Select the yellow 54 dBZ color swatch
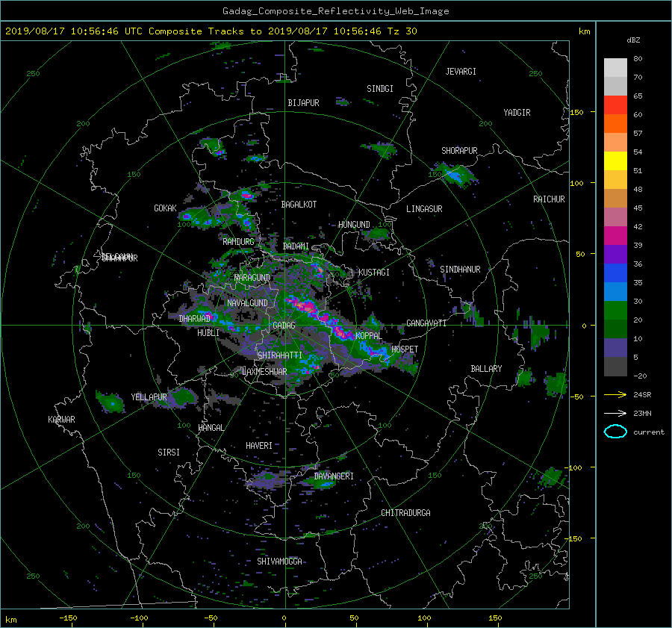 point(615,161)
